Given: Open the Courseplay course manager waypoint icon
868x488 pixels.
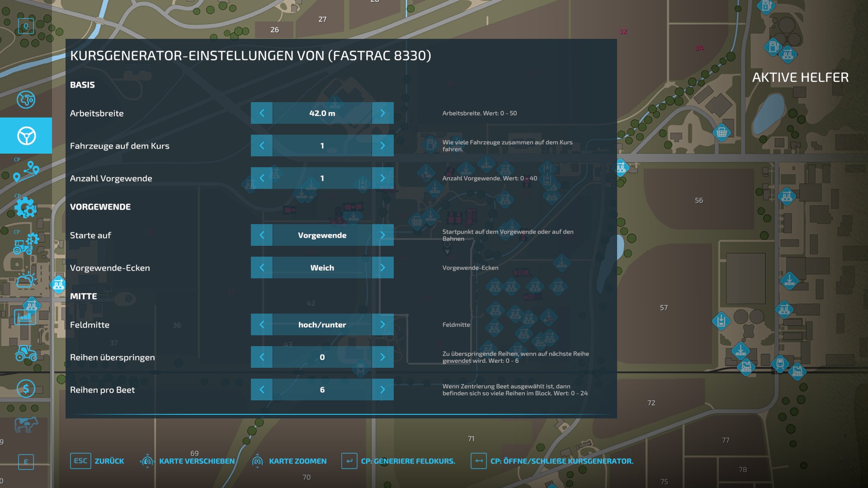Looking at the screenshot, I should pos(26,172).
